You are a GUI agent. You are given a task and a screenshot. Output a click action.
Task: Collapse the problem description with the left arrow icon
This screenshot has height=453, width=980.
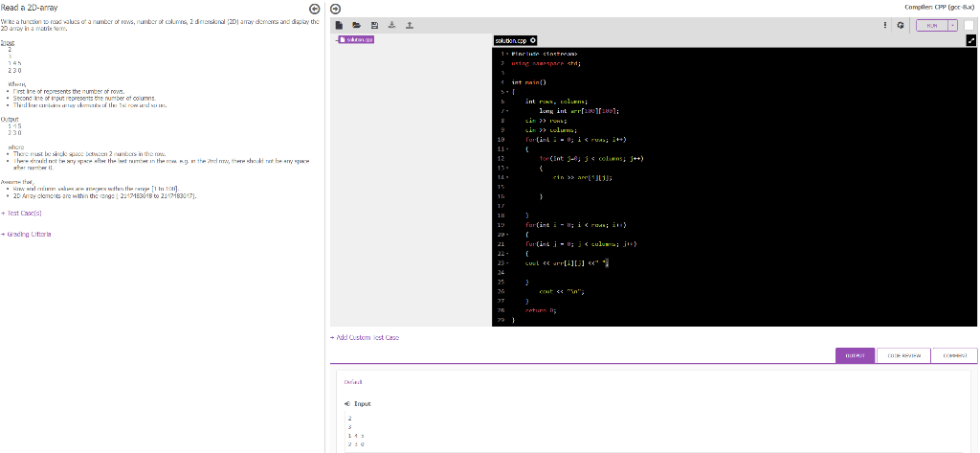click(x=315, y=9)
